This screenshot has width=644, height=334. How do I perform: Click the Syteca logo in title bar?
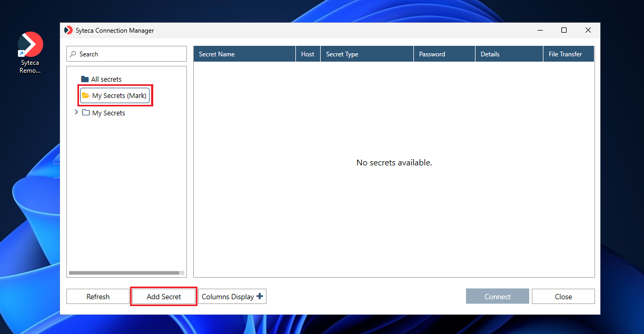[x=68, y=31]
